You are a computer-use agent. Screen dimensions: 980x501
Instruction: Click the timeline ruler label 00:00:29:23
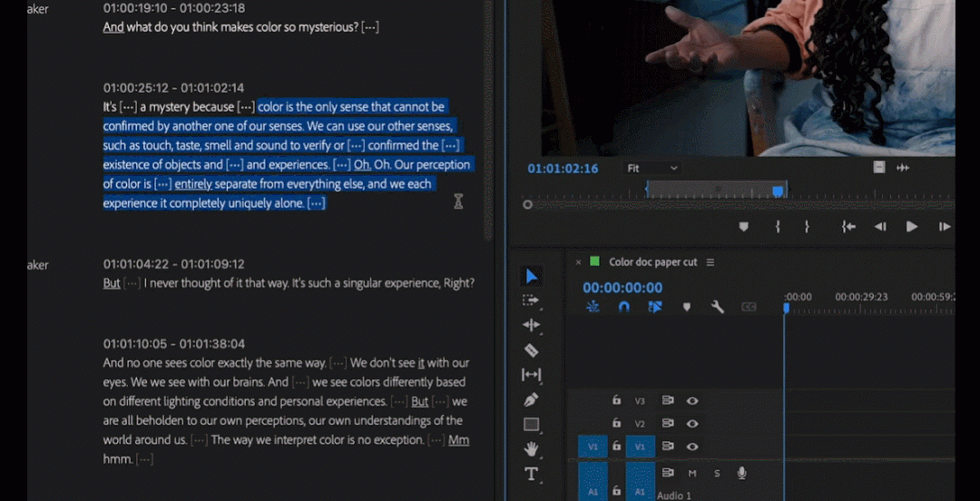[x=861, y=297]
